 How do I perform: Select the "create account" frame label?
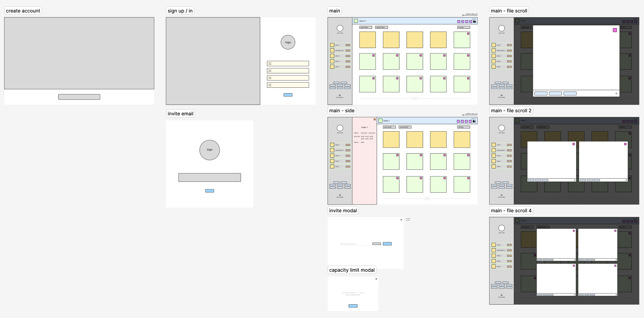click(x=23, y=11)
